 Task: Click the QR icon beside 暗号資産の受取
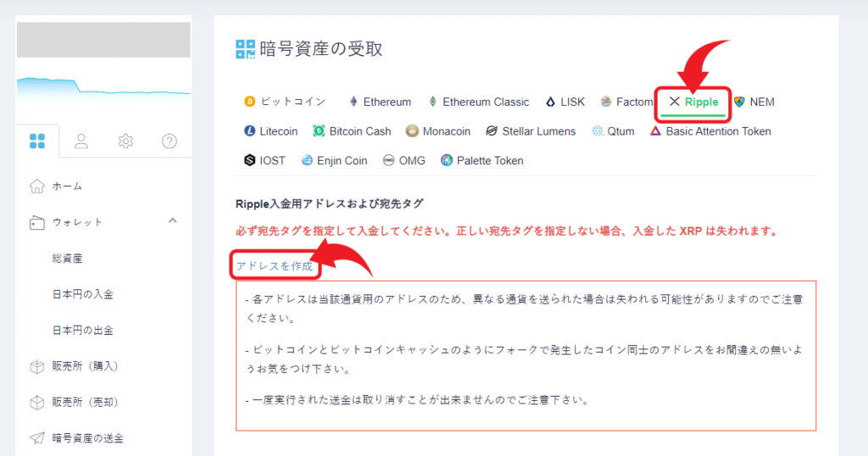tap(245, 49)
